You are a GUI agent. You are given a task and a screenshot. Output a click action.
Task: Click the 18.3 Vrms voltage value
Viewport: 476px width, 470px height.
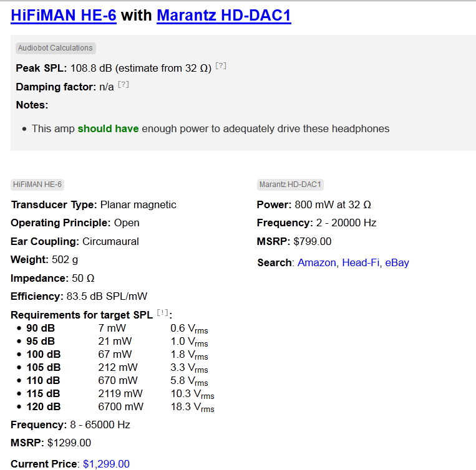tap(193, 407)
